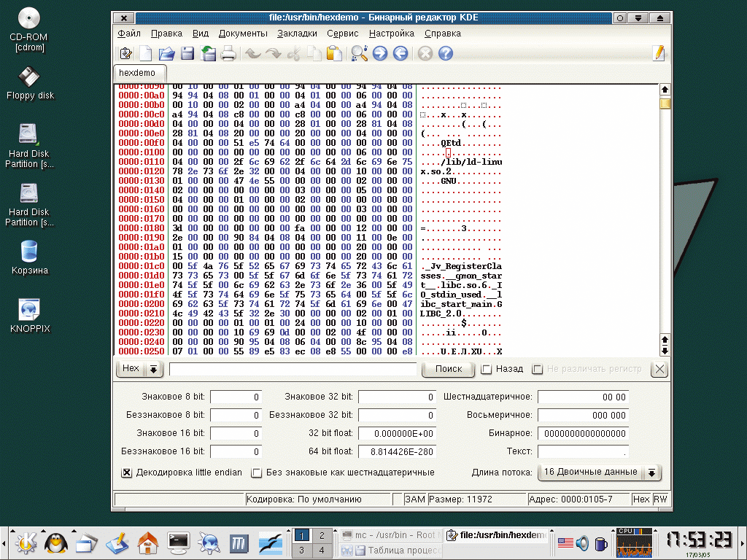Click the pencil icon at toolbar's right end

coord(659,53)
